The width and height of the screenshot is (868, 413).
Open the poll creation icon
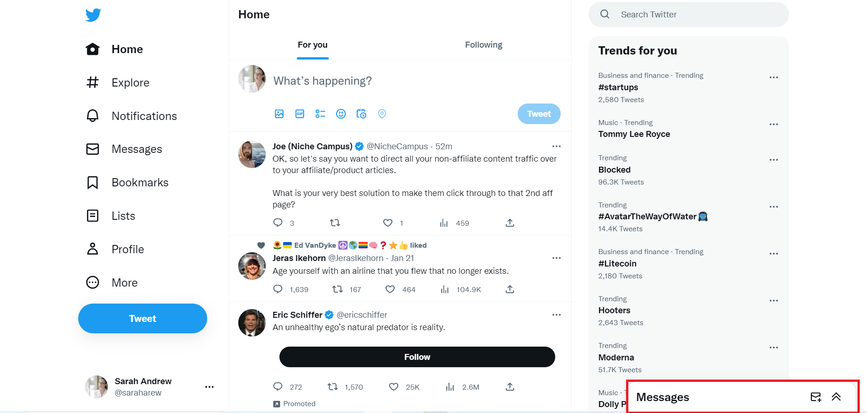point(320,114)
